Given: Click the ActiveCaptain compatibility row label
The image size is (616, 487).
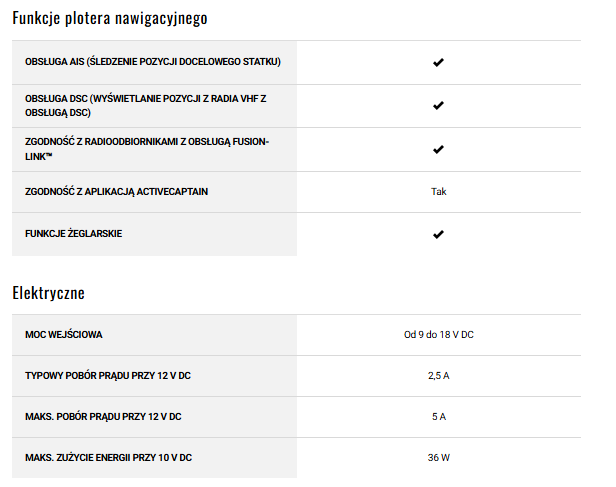Looking at the screenshot, I should pos(117,191).
